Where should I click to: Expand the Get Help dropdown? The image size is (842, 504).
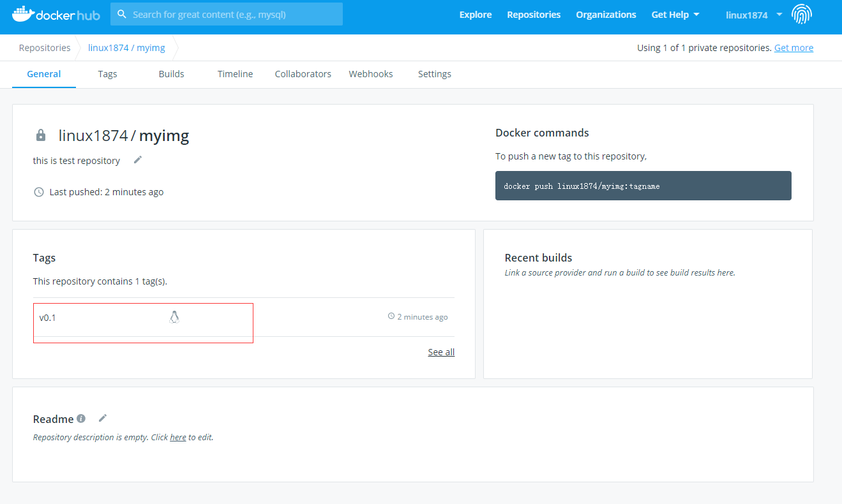point(675,15)
